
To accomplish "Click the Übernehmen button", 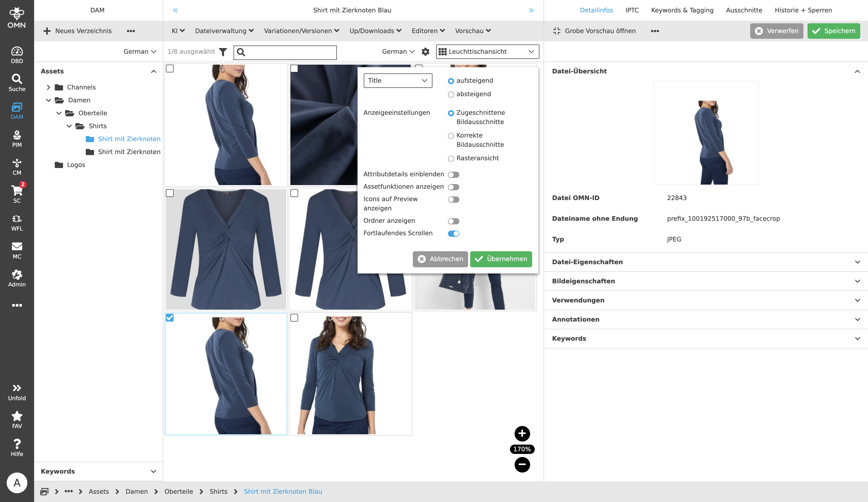I will coord(501,259).
